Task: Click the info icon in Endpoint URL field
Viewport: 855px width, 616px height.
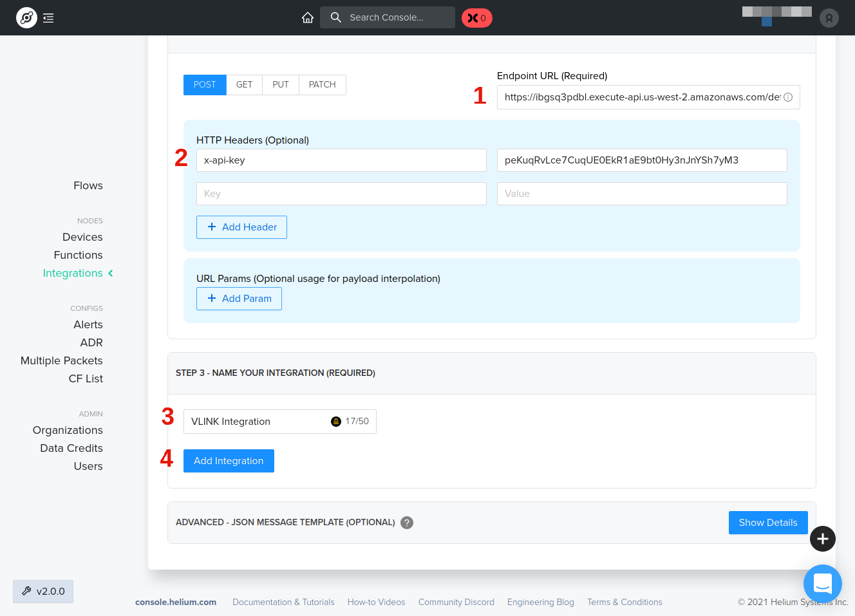Action: pyautogui.click(x=788, y=97)
